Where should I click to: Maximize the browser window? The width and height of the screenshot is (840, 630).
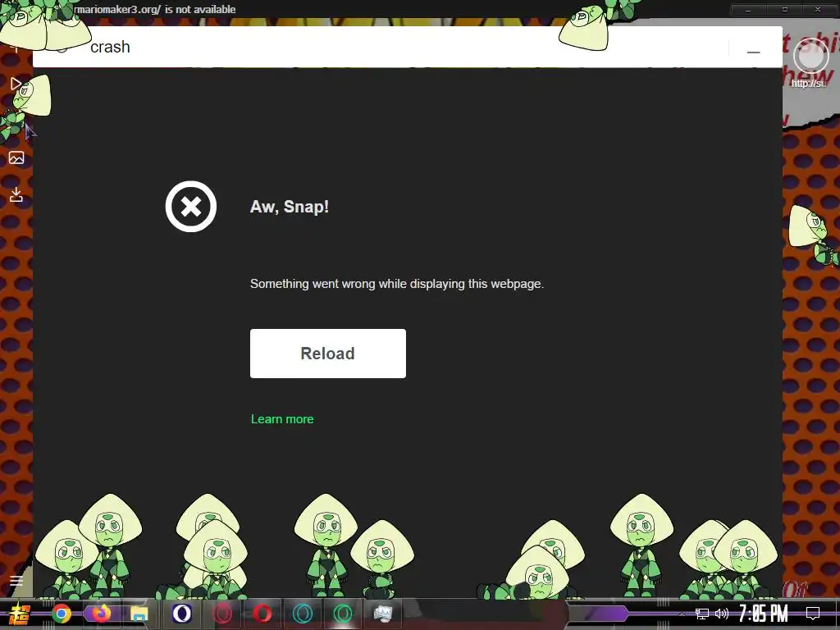pyautogui.click(x=785, y=10)
